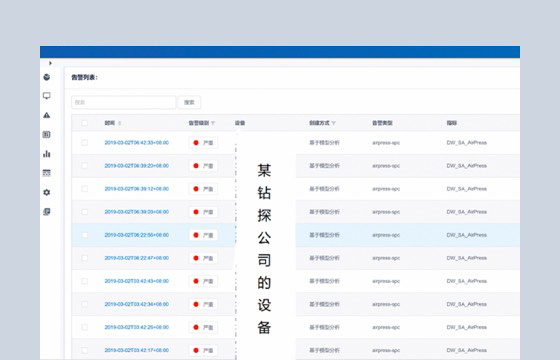This screenshot has width=560, height=360.
Task: Click the red 严重 badge in 03:42:43 row
Action: pyautogui.click(x=203, y=281)
